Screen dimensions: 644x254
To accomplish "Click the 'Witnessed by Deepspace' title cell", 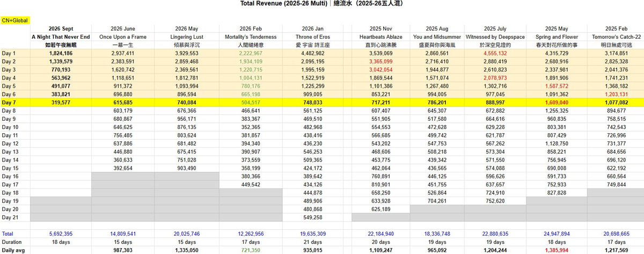I will [494, 37].
